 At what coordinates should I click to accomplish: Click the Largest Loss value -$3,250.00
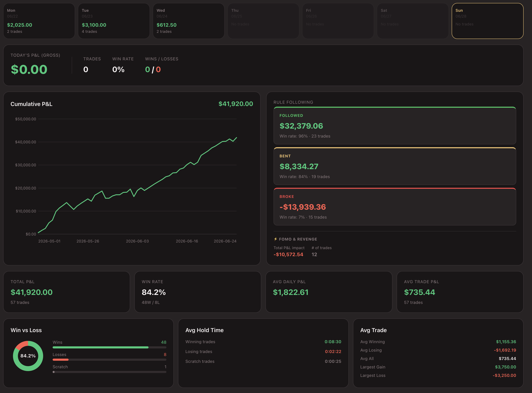pos(504,375)
